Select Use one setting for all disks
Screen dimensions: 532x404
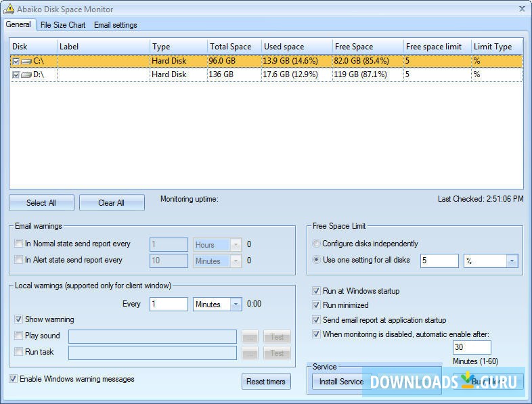[x=316, y=260]
